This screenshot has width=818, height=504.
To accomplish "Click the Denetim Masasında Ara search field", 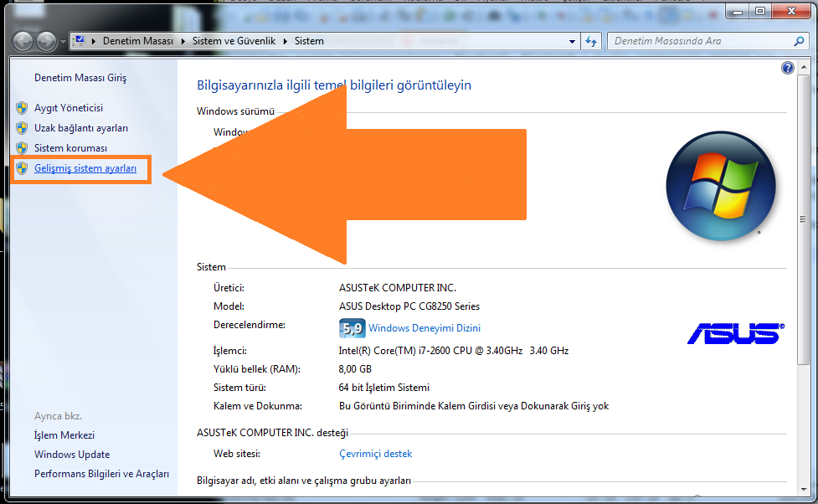I will [699, 41].
